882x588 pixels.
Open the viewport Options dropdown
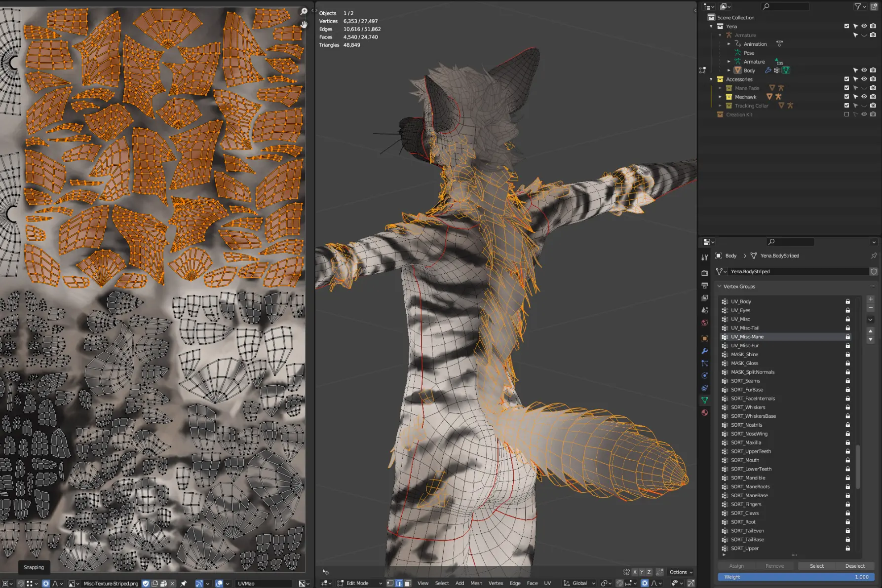point(681,572)
